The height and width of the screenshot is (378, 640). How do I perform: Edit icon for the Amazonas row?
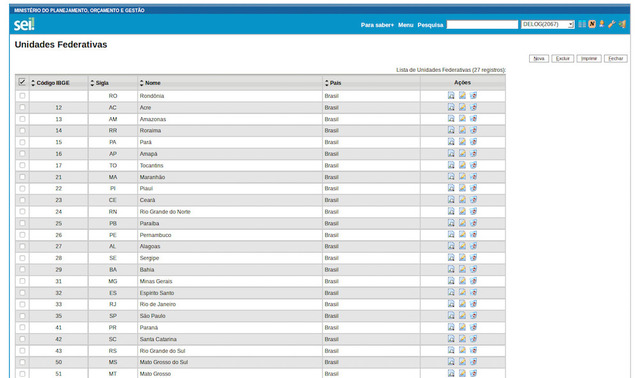pos(462,119)
